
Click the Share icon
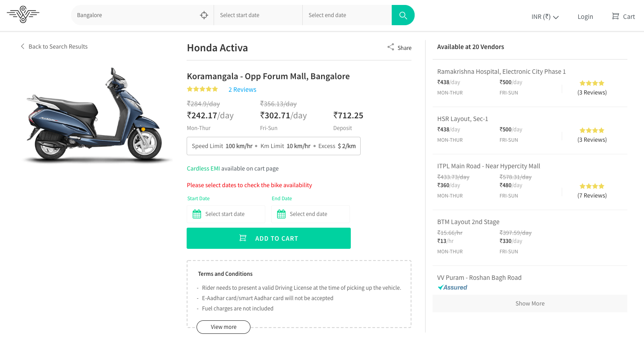pyautogui.click(x=391, y=47)
